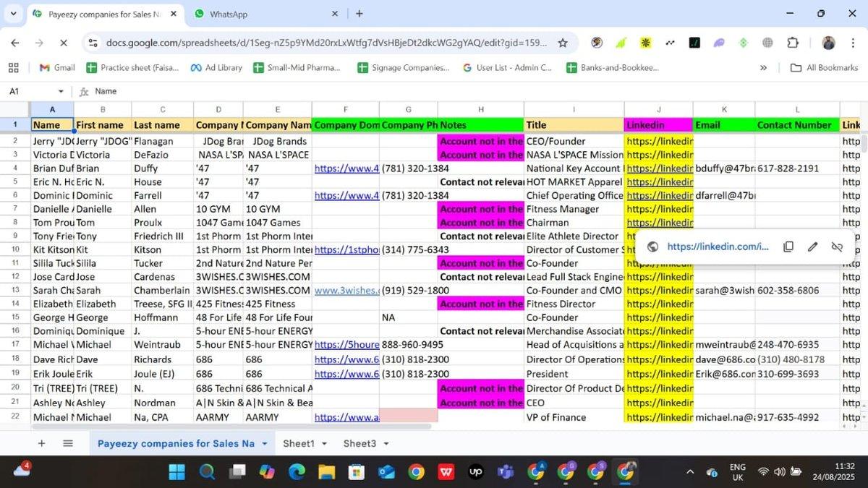The height and width of the screenshot is (488, 868).
Task: Switch to the Sheet3 tab
Action: coord(359,443)
